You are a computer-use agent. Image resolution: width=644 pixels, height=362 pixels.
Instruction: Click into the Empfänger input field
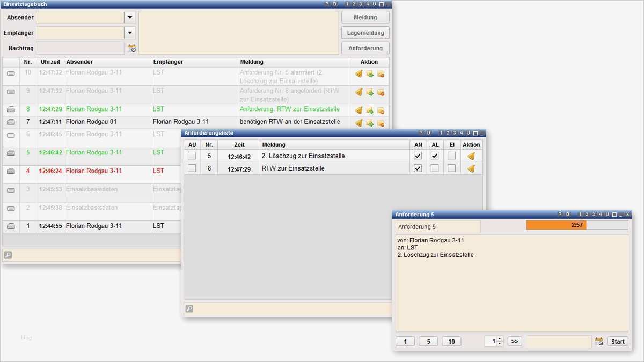coord(80,33)
